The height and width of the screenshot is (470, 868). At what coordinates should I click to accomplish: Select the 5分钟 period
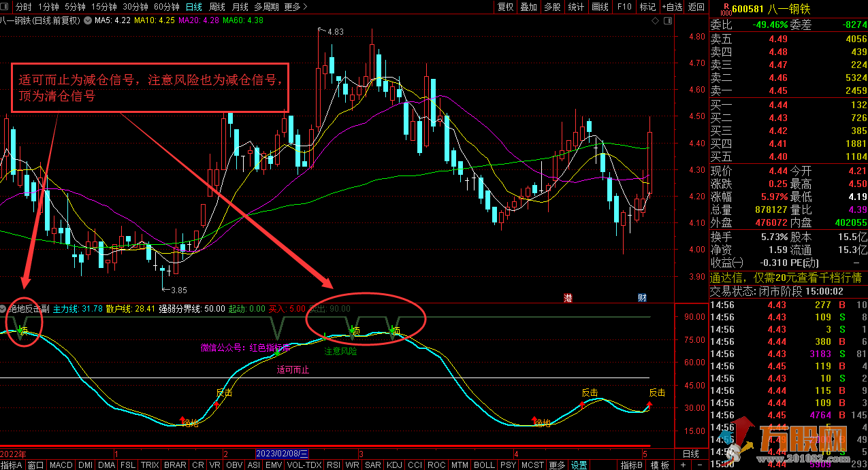pyautogui.click(x=76, y=7)
